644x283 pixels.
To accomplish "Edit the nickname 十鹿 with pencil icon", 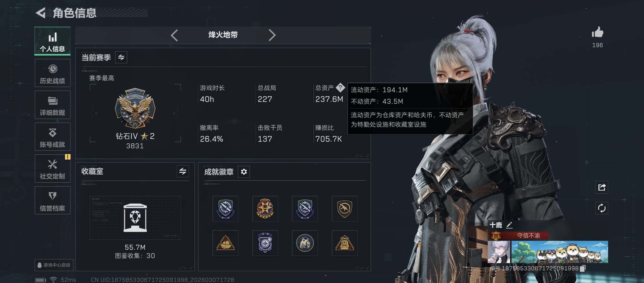I will [509, 225].
